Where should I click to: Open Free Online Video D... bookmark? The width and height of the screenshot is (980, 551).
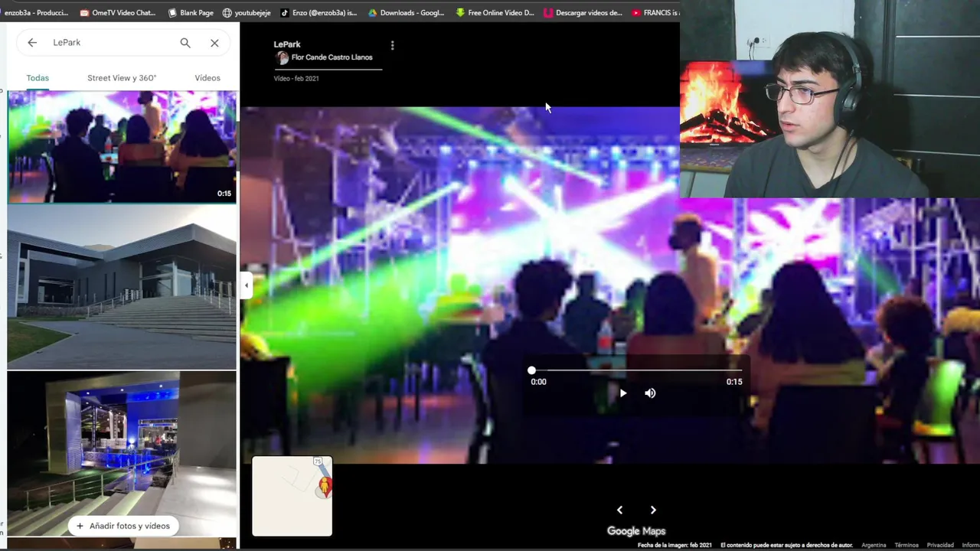[495, 13]
